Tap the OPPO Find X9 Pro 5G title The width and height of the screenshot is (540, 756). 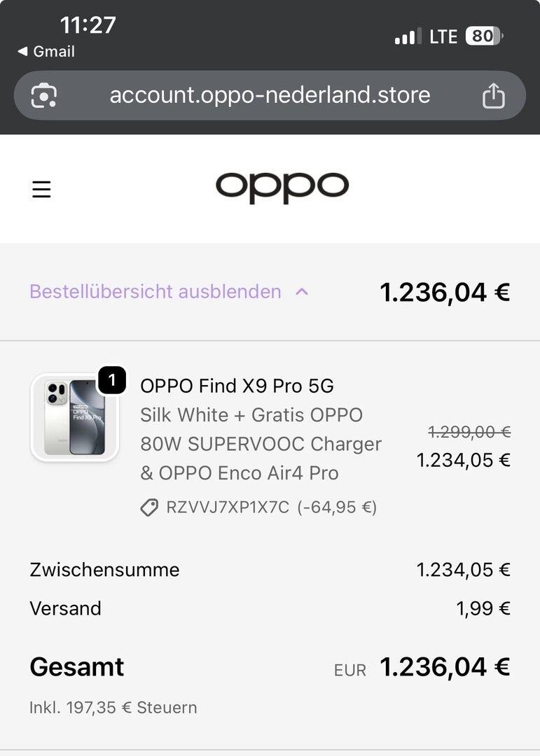click(x=237, y=386)
